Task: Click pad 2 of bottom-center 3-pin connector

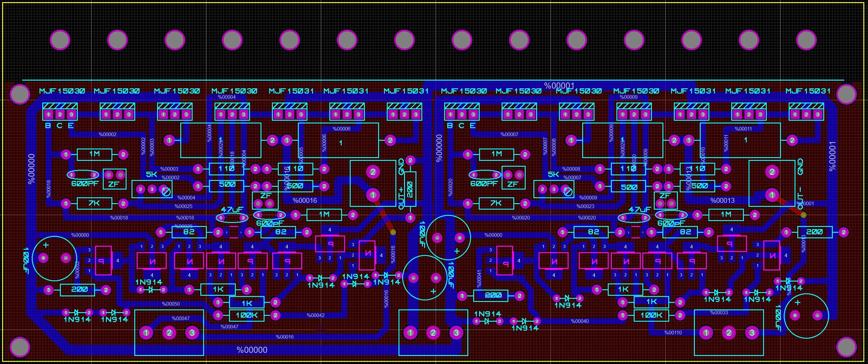Action: pos(433,333)
